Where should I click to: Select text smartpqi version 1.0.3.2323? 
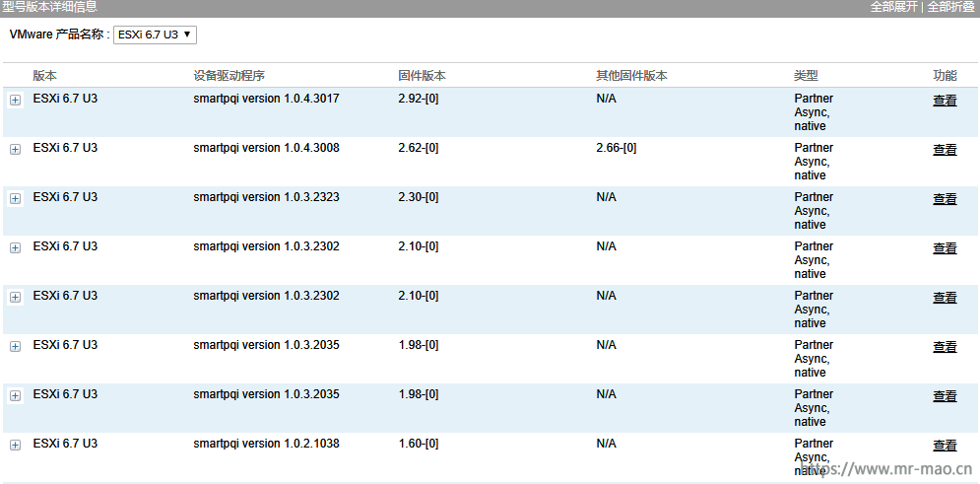pos(266,197)
